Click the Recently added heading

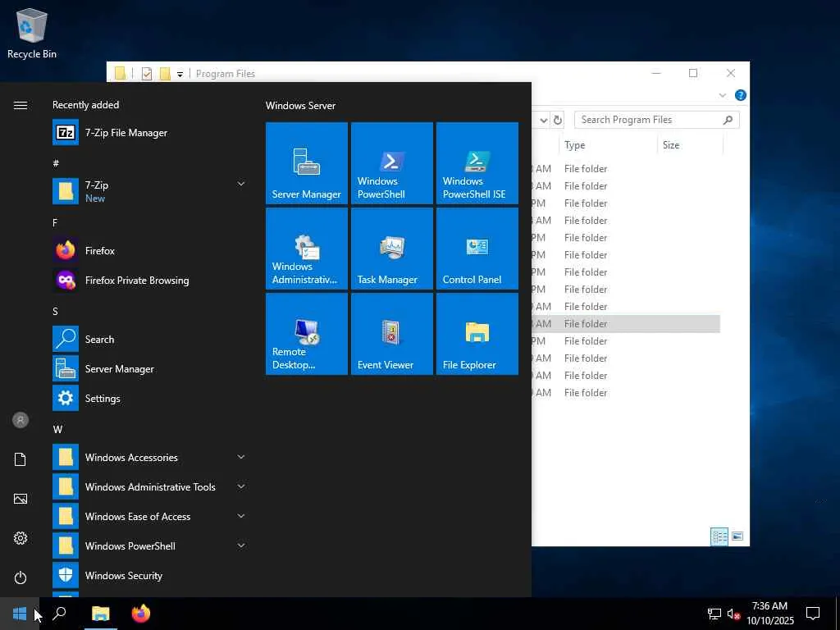tap(85, 105)
